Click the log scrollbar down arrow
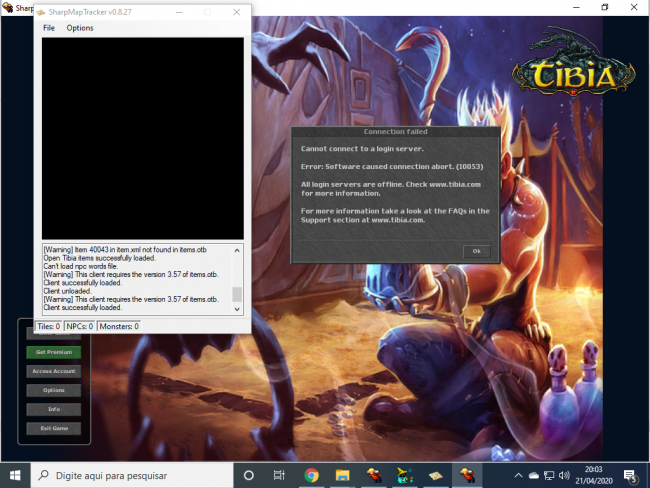The width and height of the screenshot is (650, 488). pyautogui.click(x=237, y=309)
